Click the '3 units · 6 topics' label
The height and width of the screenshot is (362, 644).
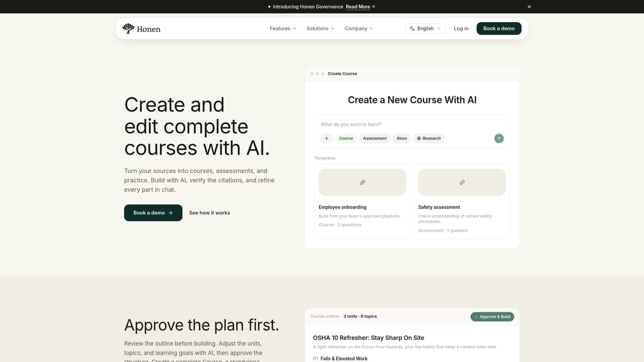360,316
